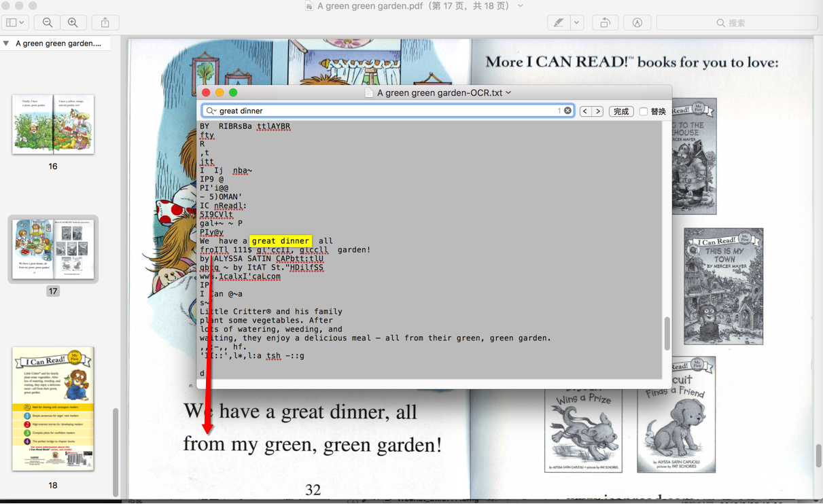The image size is (823, 504).
Task: Click the Preview zoom out button
Action: tap(48, 22)
